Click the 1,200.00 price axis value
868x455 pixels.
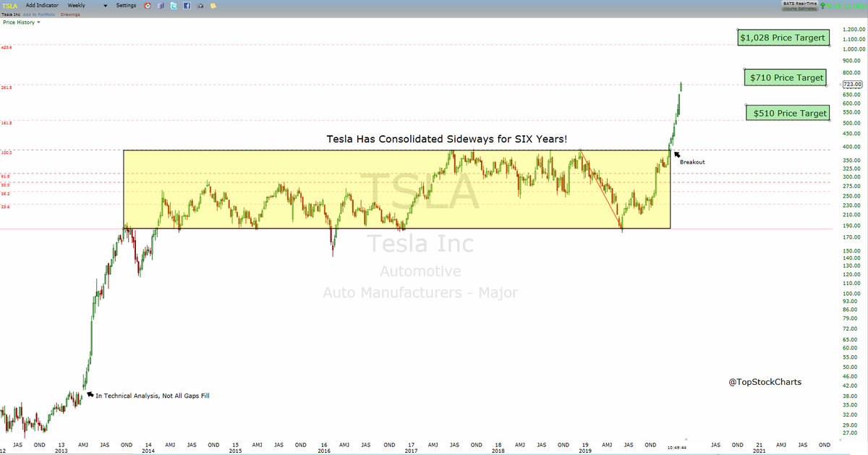[x=853, y=29]
